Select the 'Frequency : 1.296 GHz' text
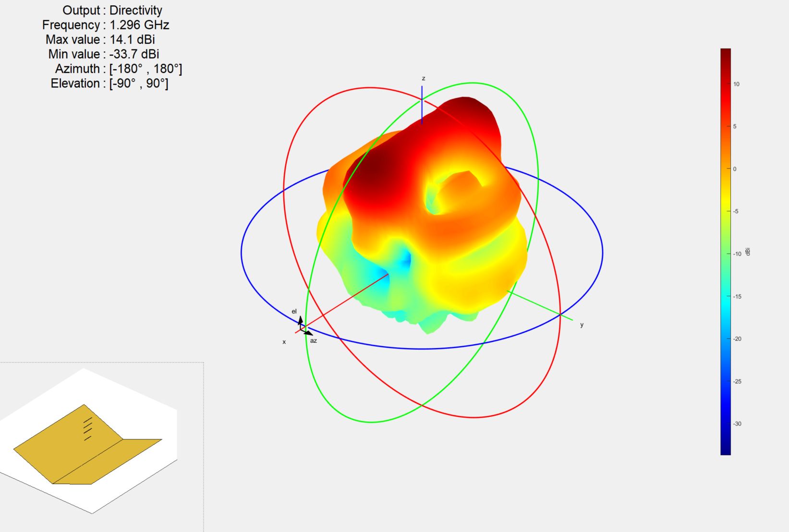789x532 pixels. click(106, 25)
